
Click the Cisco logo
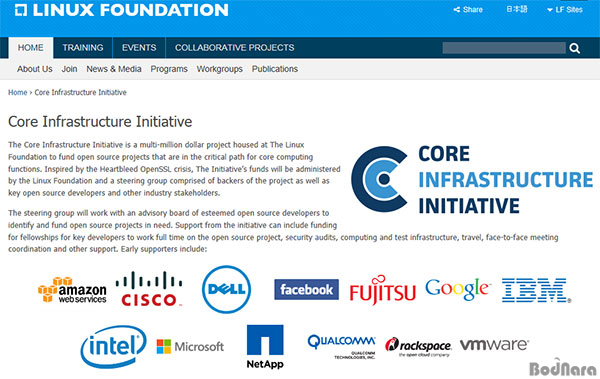[149, 289]
